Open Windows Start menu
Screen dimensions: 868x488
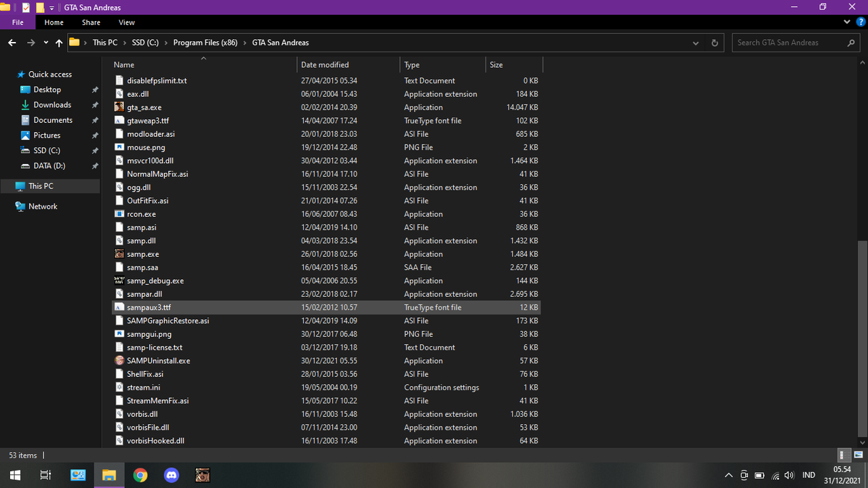pyautogui.click(x=15, y=475)
